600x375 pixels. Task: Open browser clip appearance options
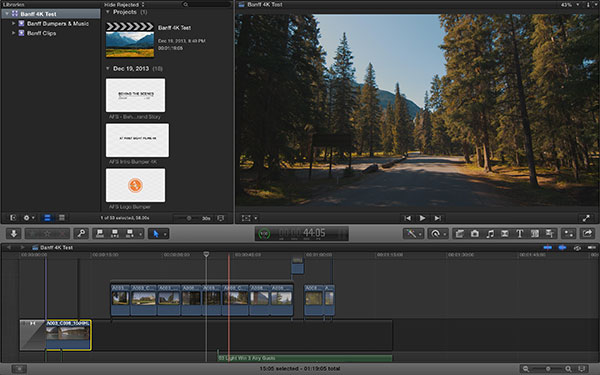pyautogui.click(x=220, y=218)
